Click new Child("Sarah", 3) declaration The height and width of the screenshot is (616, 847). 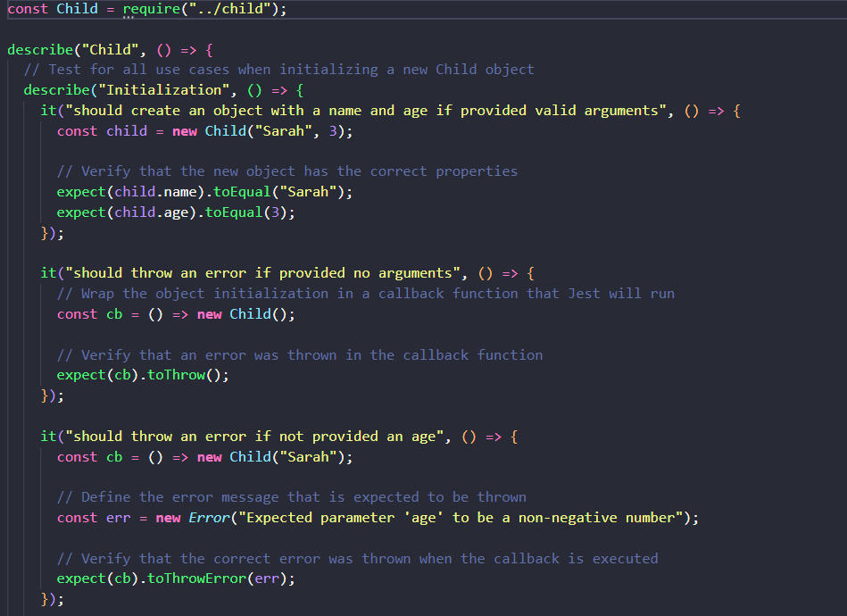(204, 131)
